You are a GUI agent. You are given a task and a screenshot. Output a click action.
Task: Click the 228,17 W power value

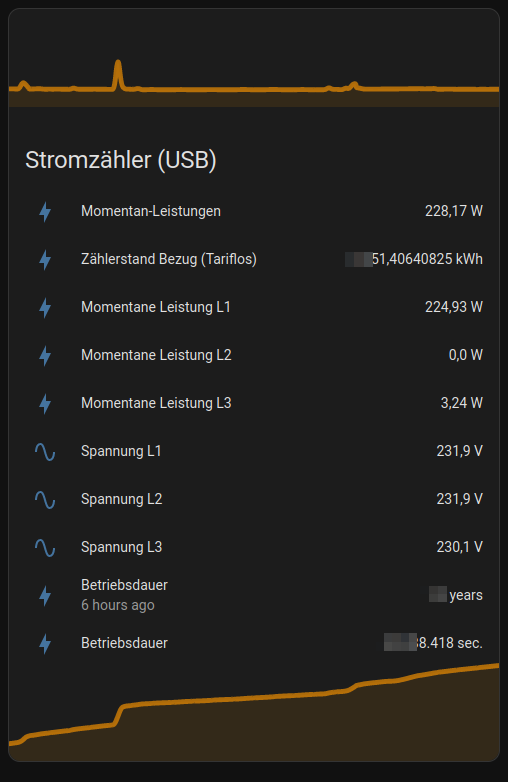click(x=454, y=211)
